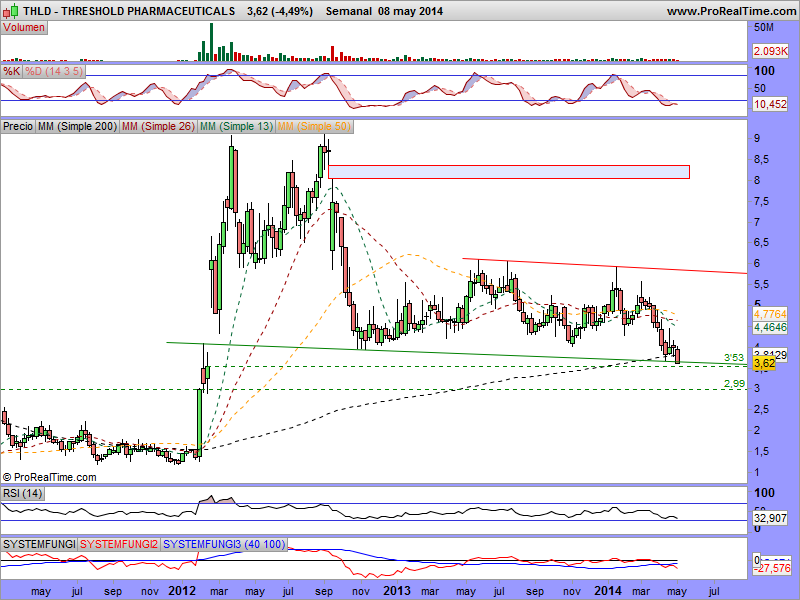Click the RSI (14) indicator label
The image size is (800, 600).
22,493
